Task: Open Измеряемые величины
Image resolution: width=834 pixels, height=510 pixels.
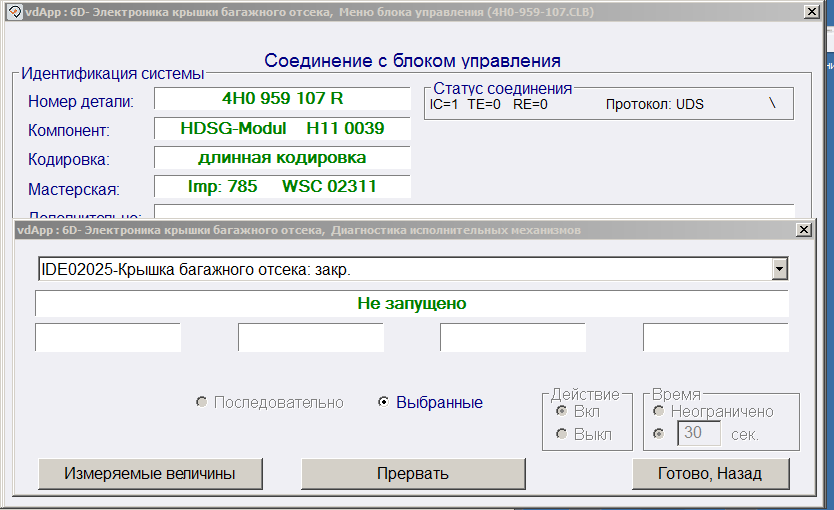Action: [150, 473]
